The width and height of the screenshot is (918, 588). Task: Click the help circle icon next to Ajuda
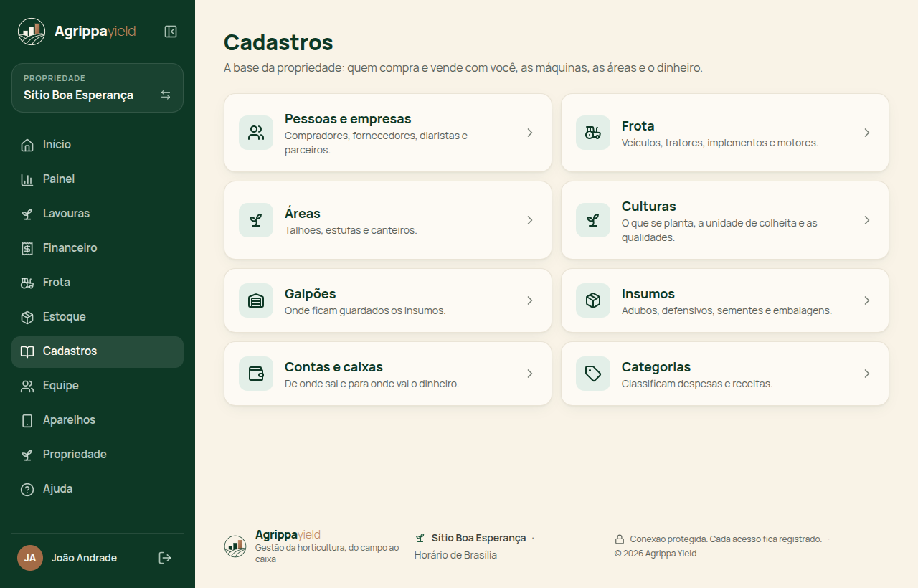tap(27, 489)
